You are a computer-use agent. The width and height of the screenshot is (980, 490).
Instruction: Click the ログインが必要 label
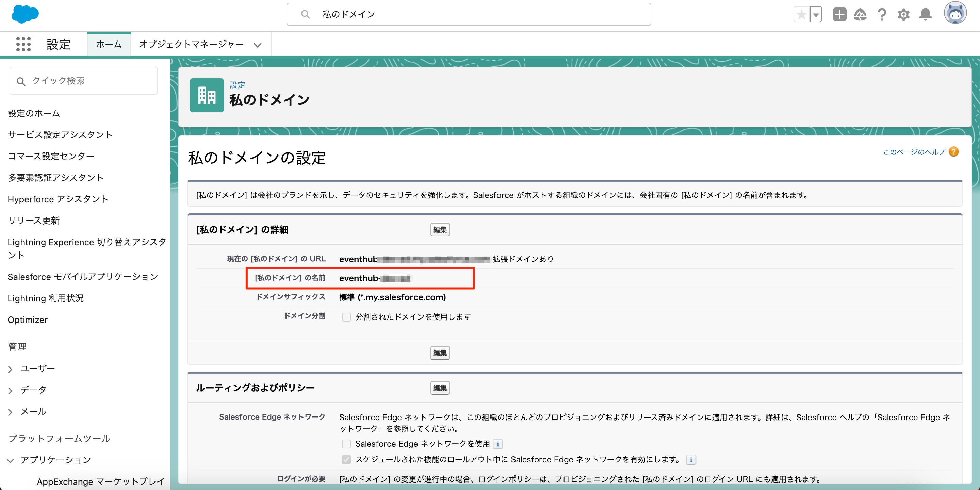coord(301,479)
